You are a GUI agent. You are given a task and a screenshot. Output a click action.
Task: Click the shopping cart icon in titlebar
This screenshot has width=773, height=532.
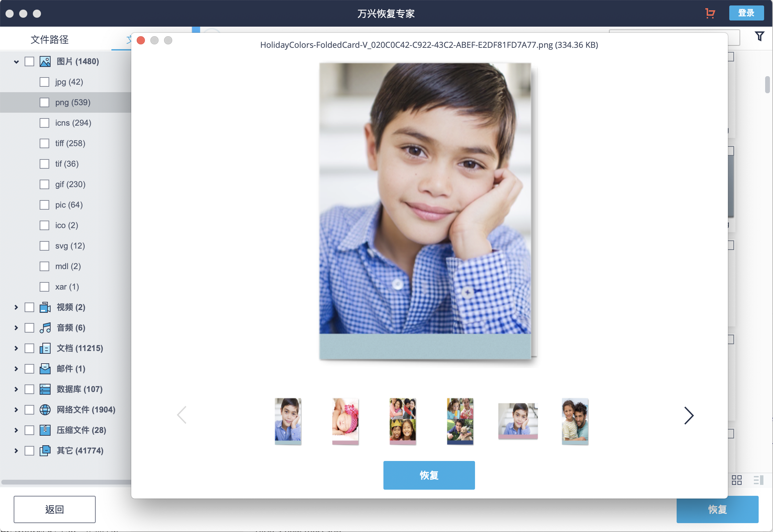[710, 13]
